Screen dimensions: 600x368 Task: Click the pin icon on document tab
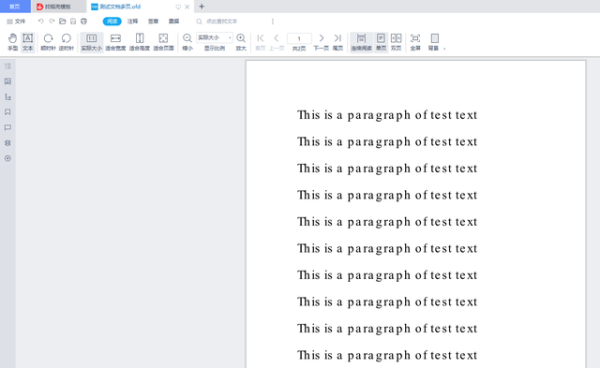click(x=178, y=7)
